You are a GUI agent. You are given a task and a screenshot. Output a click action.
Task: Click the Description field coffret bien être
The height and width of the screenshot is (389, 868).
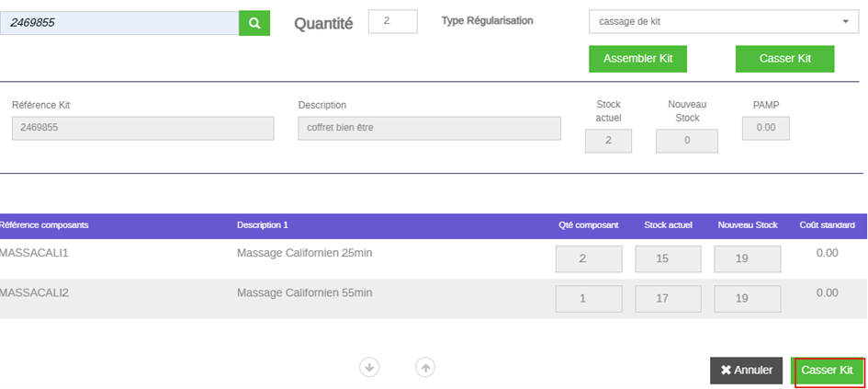pyautogui.click(x=430, y=128)
